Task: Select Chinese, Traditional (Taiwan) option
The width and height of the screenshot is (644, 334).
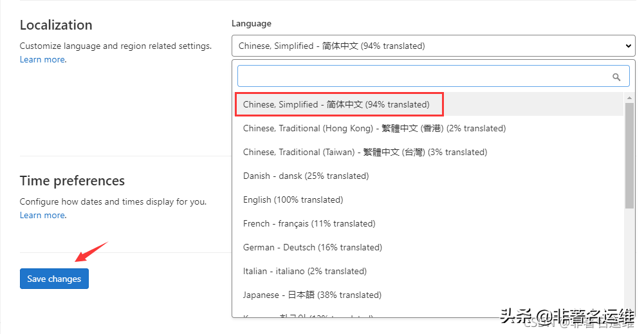Action: click(x=429, y=152)
